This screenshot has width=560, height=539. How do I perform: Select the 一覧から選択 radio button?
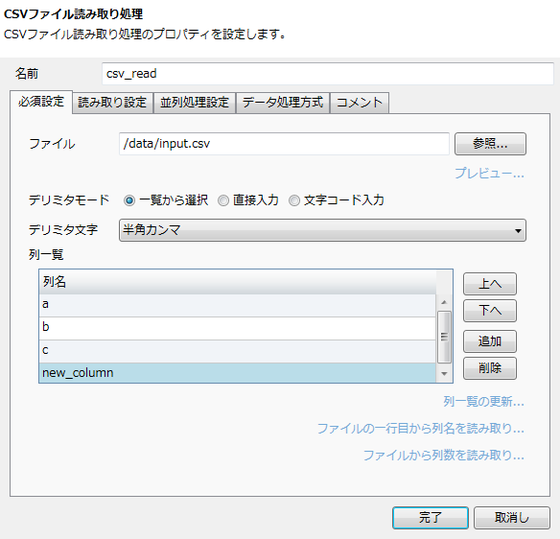tap(129, 200)
